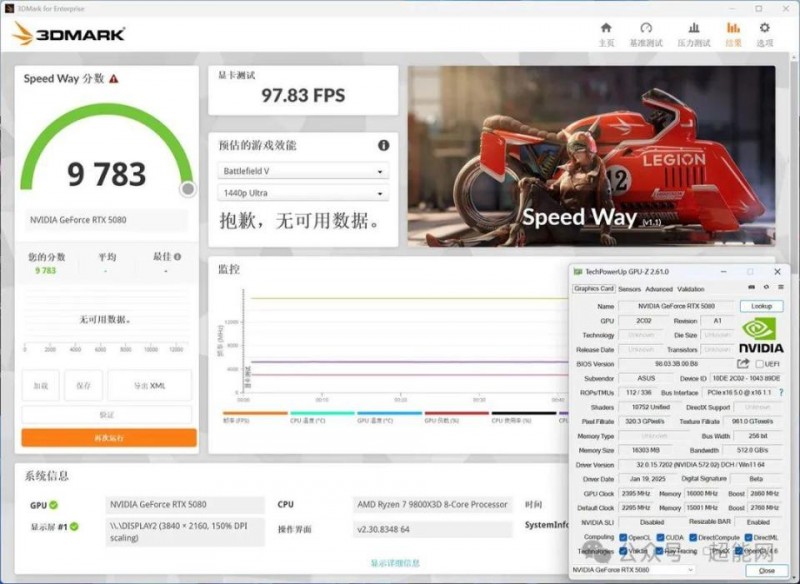Click the GPU-Z refresh icon
Viewport: 800px width, 584px height.
(766, 288)
